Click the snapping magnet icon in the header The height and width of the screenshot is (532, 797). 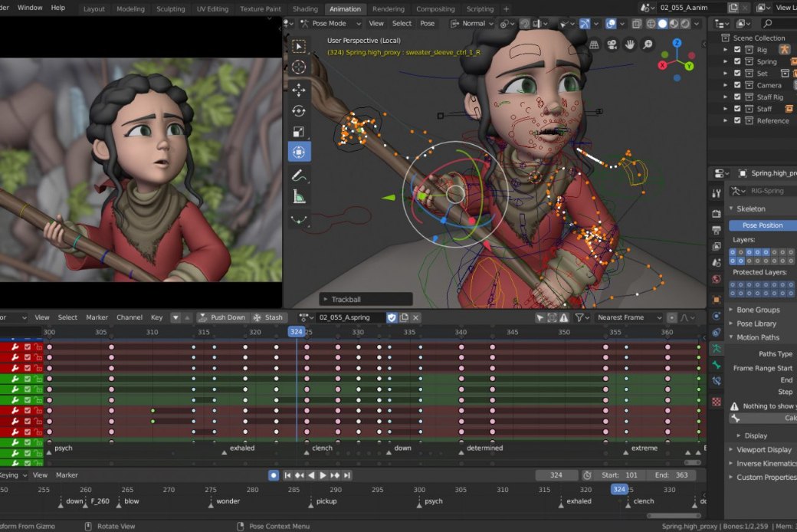tap(523, 24)
